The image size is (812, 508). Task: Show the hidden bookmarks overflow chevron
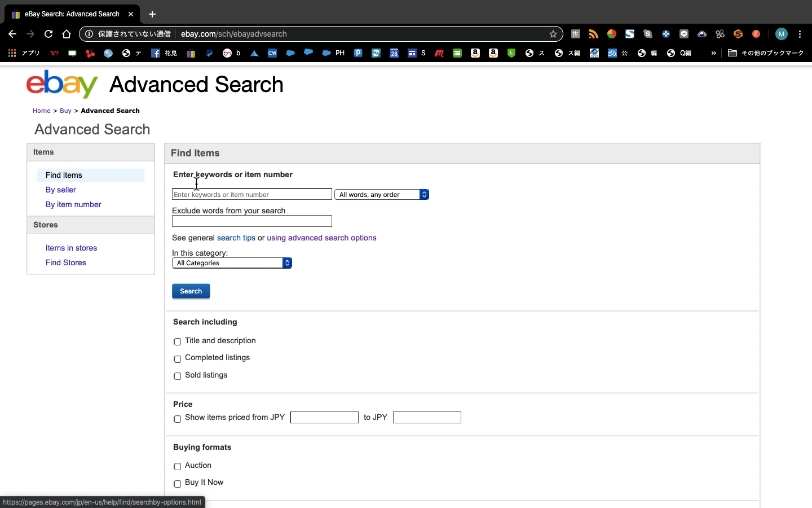click(713, 53)
